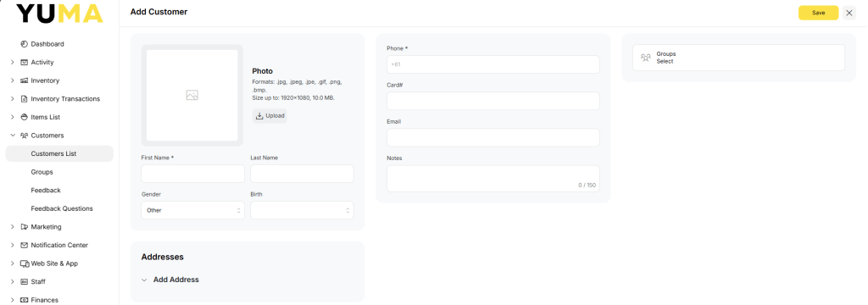868x305 pixels.
Task: Expand the Finances menu chevron
Action: 12,300
